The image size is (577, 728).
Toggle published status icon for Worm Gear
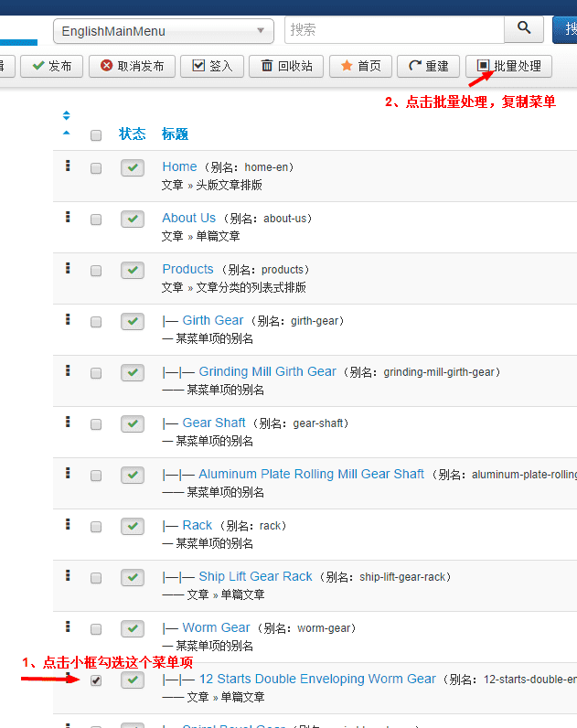pos(133,629)
